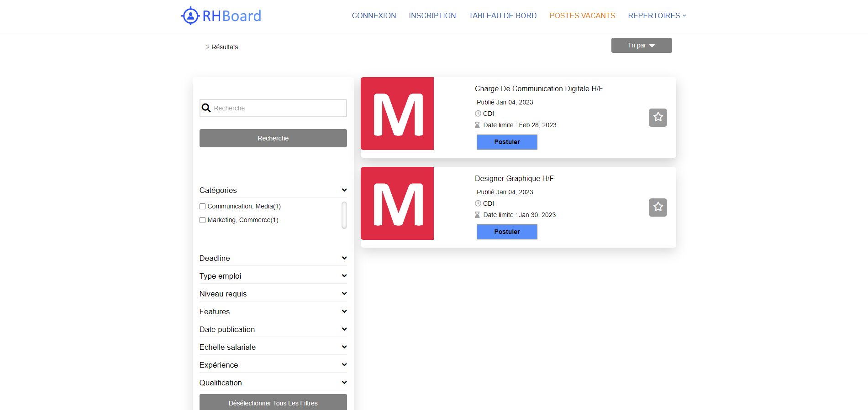Viewport: 868px width, 410px height.
Task: Check the Communication, Media category box
Action: [x=202, y=207]
